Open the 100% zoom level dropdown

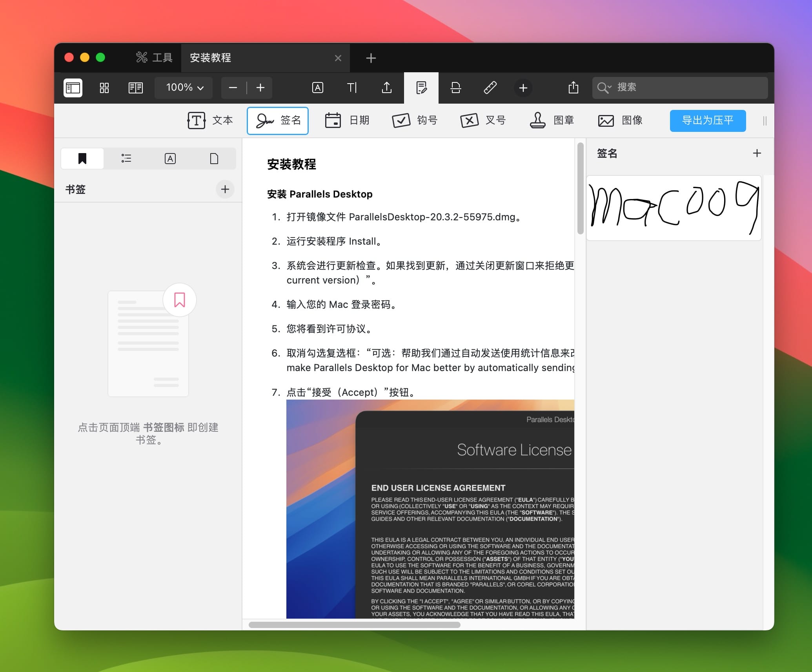tap(184, 88)
